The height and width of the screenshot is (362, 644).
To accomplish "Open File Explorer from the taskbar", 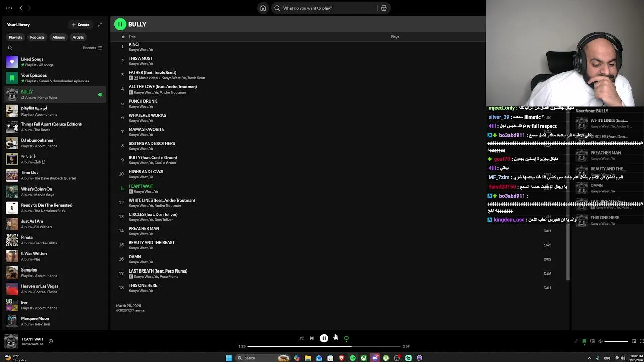I will [308, 358].
